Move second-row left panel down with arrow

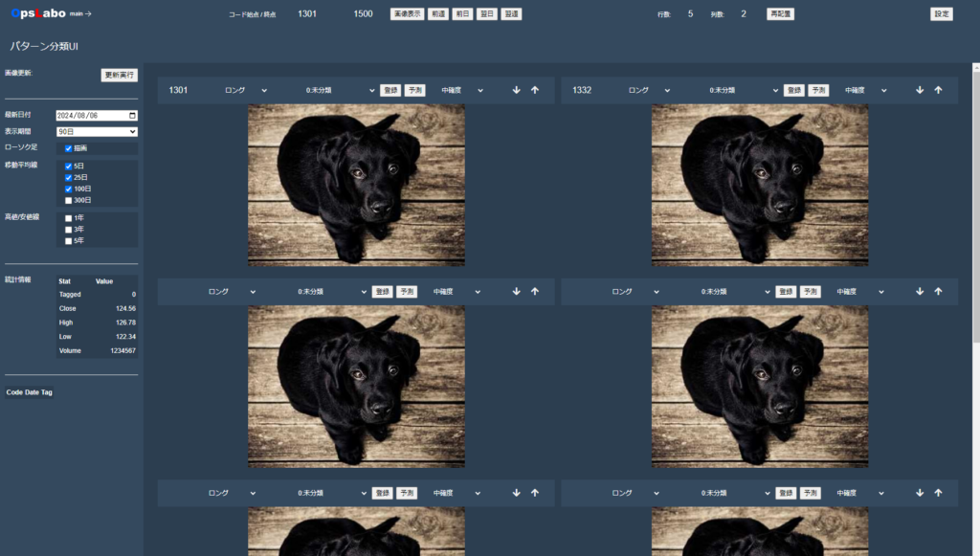tap(516, 291)
